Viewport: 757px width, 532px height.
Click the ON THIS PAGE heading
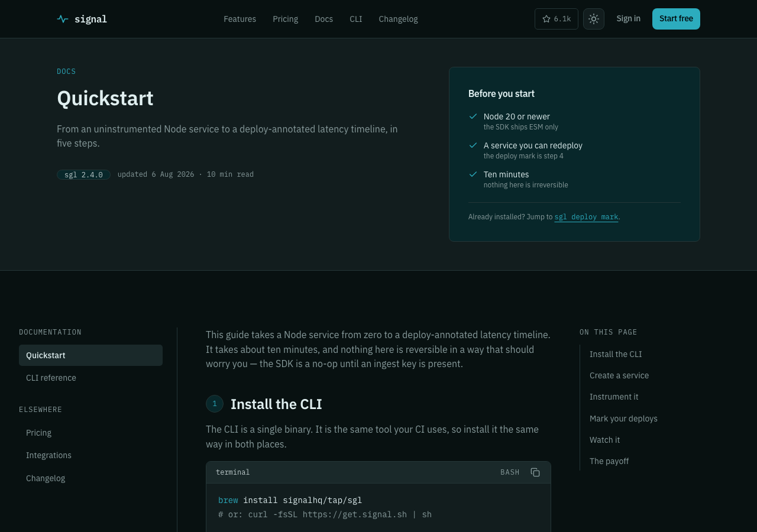[609, 332]
